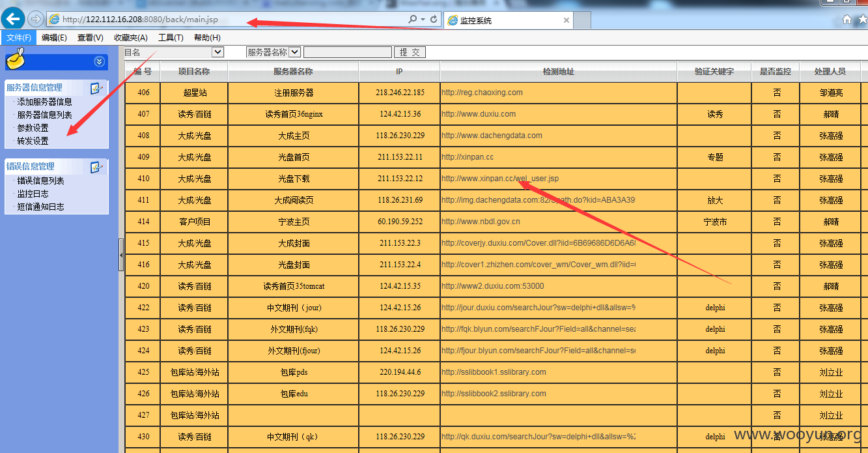Viewport: 868px width, 453px height.
Task: Click server name 读秀首页35tomcat
Action: 294,286
